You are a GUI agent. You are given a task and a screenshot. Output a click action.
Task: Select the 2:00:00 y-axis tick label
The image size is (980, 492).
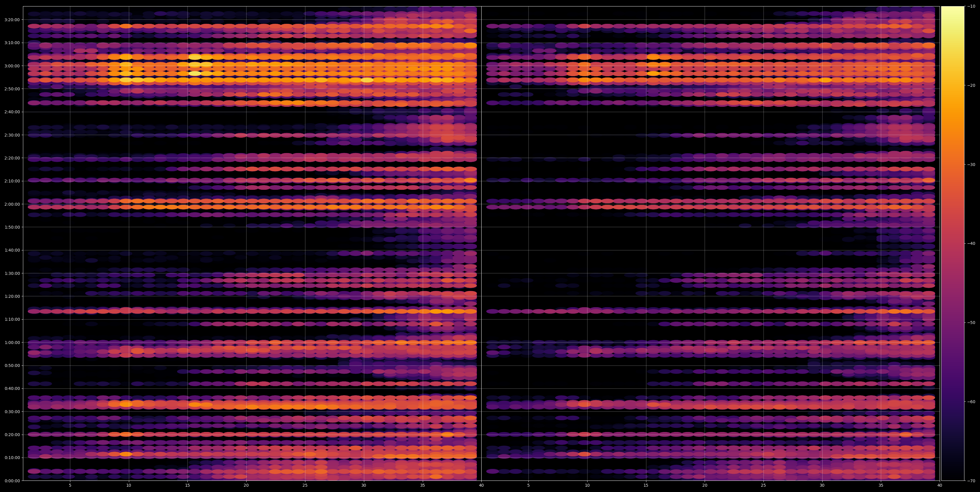(12, 204)
